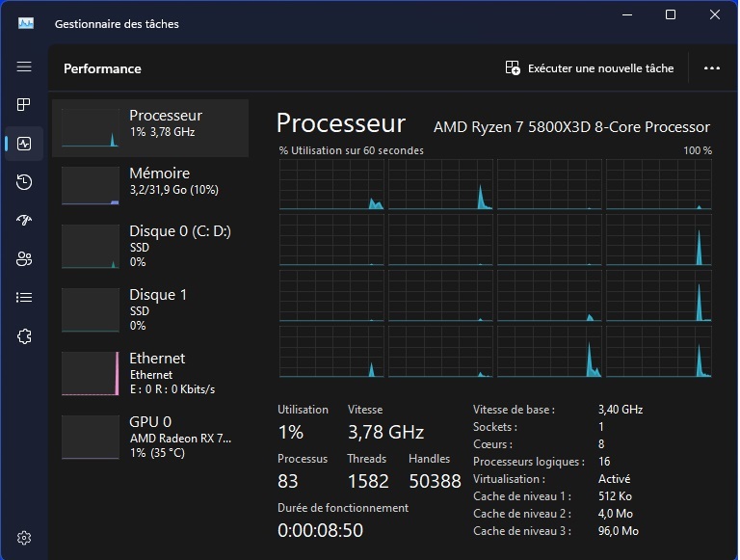Open the three-dot more options menu
The width and height of the screenshot is (740, 560).
[x=712, y=68]
